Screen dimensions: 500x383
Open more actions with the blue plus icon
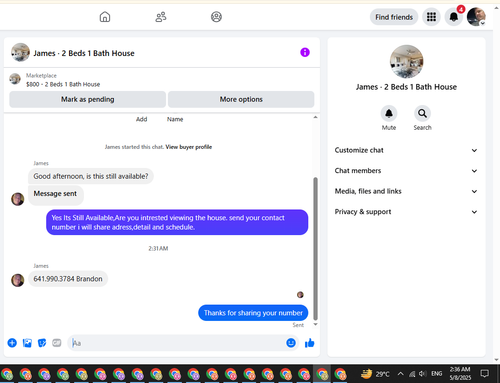(12, 343)
